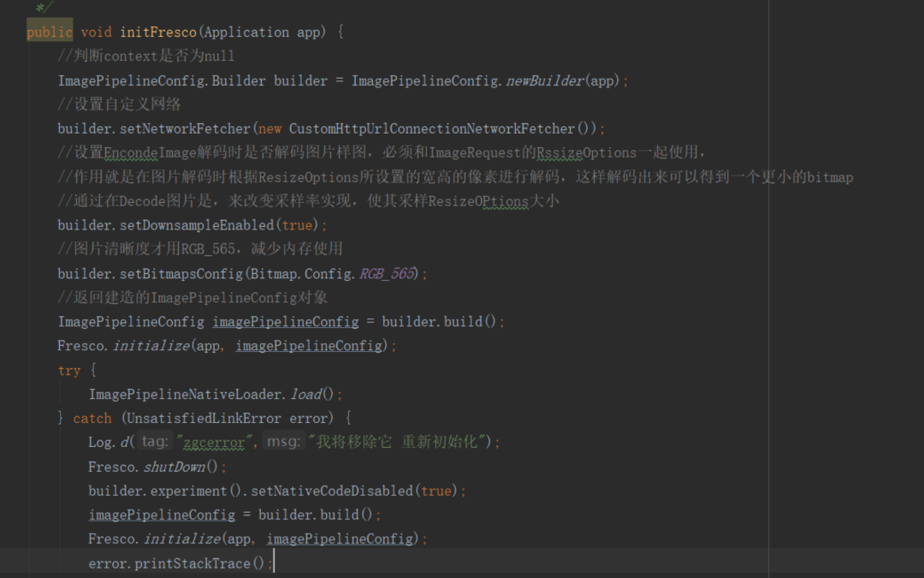Click the purple RGB_565 constant
The height and width of the screenshot is (578, 924).
click(387, 274)
